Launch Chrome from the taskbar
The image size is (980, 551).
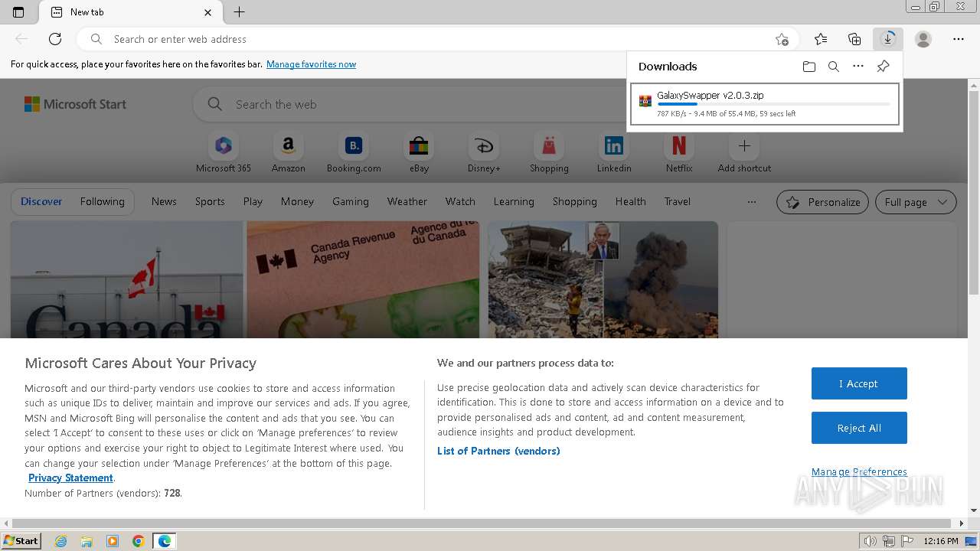pos(139,541)
